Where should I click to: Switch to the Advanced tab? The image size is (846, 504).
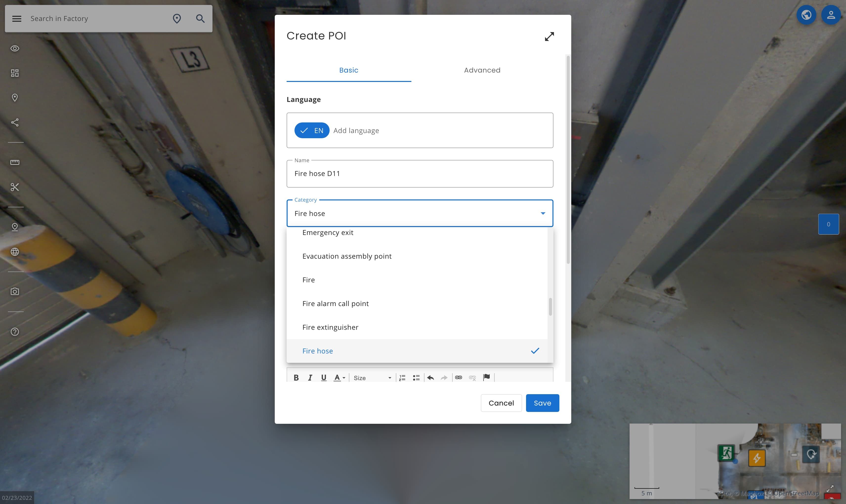482,70
